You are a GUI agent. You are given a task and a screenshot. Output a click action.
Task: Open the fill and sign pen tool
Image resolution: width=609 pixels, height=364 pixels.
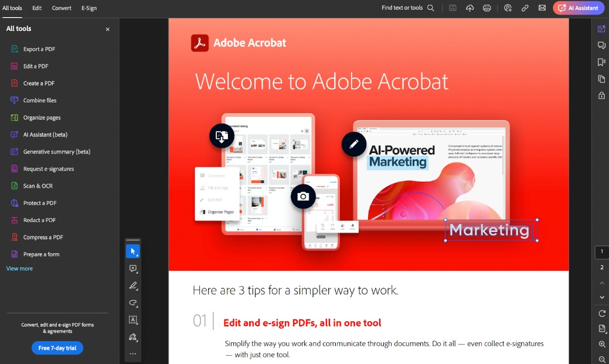point(132,337)
